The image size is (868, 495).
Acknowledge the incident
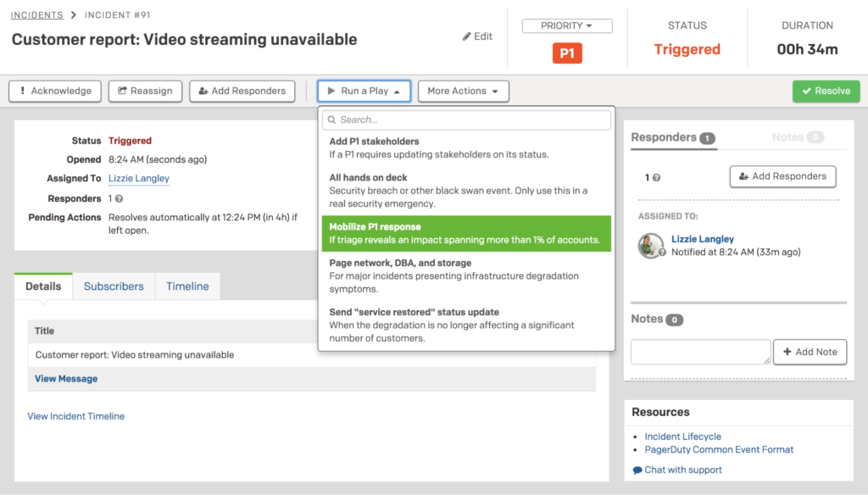[55, 91]
